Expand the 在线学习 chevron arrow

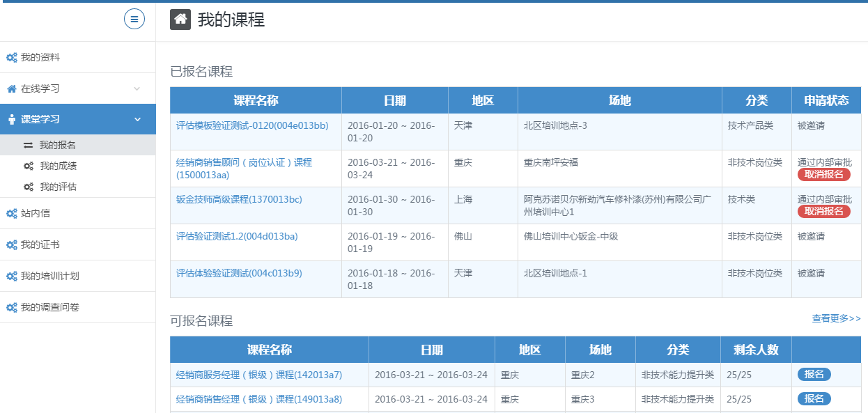[137, 88]
